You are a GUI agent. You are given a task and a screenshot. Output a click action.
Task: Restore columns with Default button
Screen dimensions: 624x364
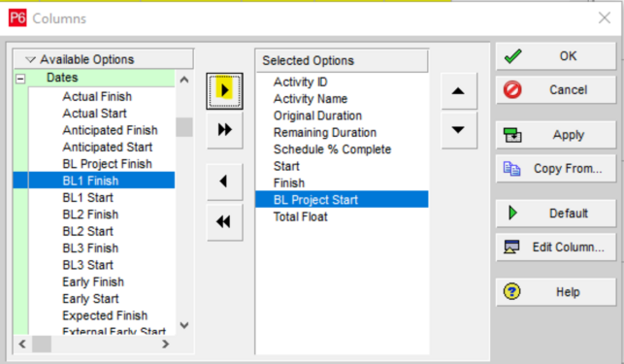click(x=556, y=214)
